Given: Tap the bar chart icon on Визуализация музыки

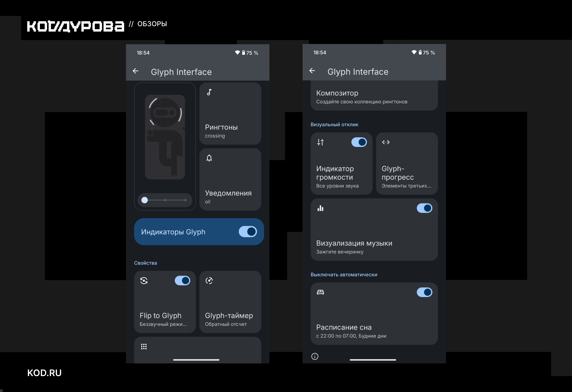Looking at the screenshot, I should (x=320, y=208).
